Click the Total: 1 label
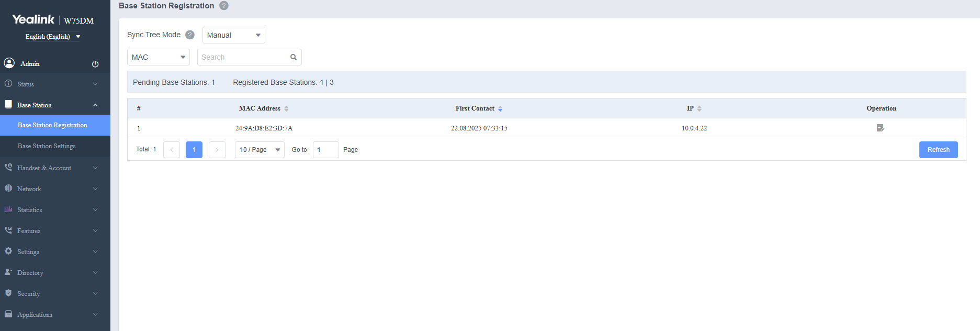This screenshot has width=980, height=331. coord(146,149)
